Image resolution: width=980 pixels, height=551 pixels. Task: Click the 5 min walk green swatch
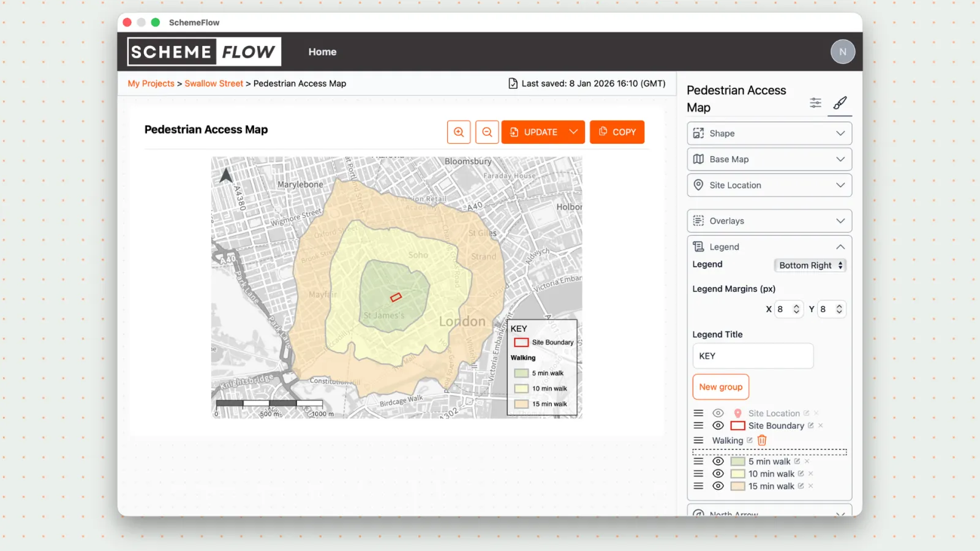738,461
